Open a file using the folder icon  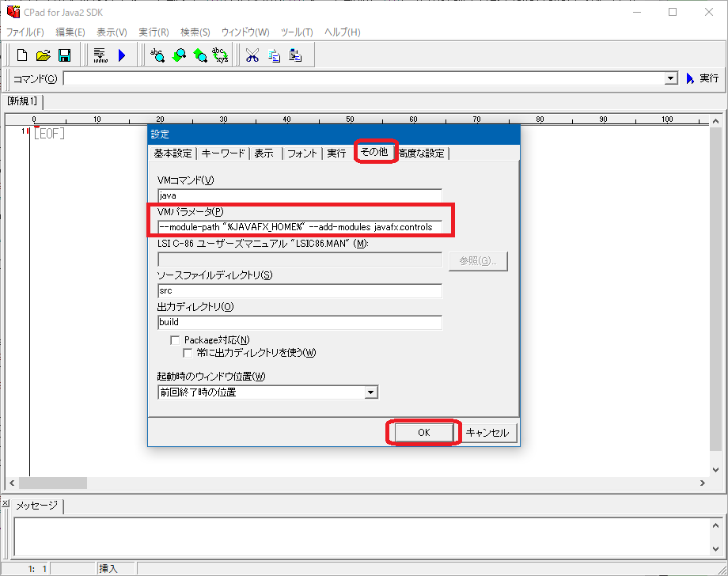click(x=44, y=55)
